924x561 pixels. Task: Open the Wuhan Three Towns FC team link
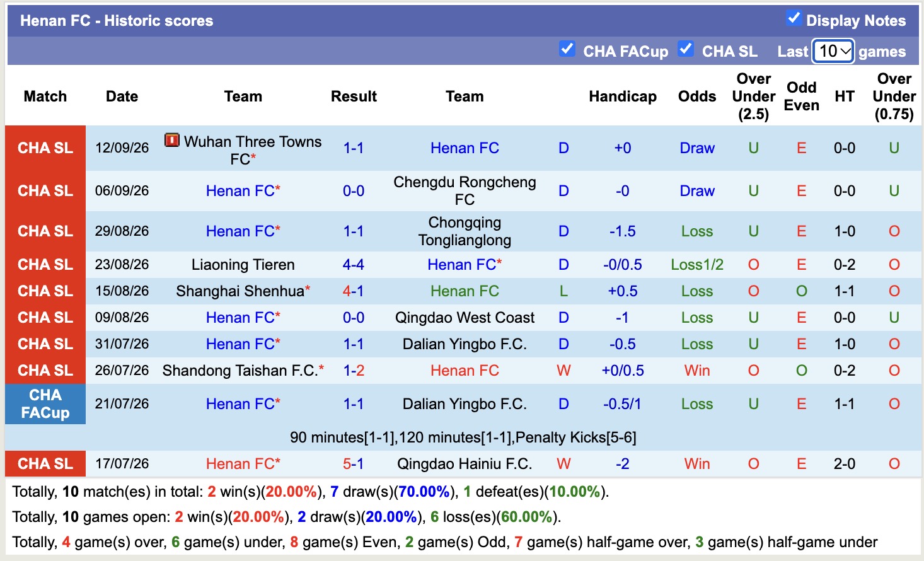252,150
